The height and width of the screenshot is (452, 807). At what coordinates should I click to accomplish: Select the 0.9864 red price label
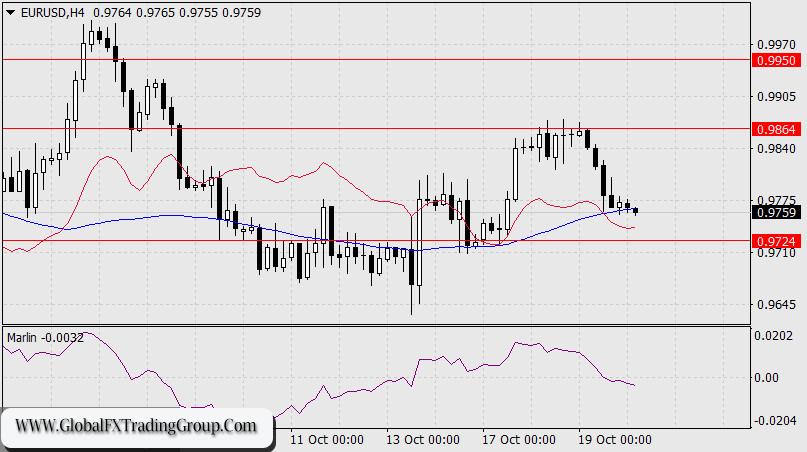click(x=777, y=129)
